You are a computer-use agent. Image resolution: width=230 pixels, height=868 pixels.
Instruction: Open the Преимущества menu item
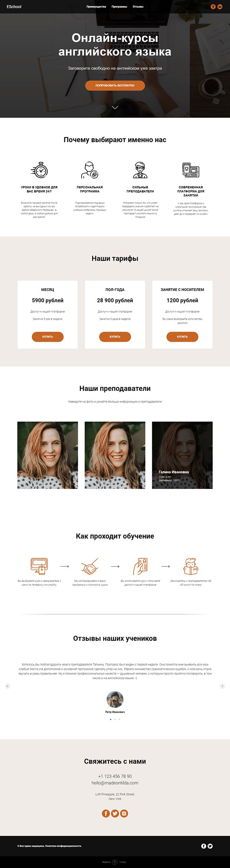[96, 7]
